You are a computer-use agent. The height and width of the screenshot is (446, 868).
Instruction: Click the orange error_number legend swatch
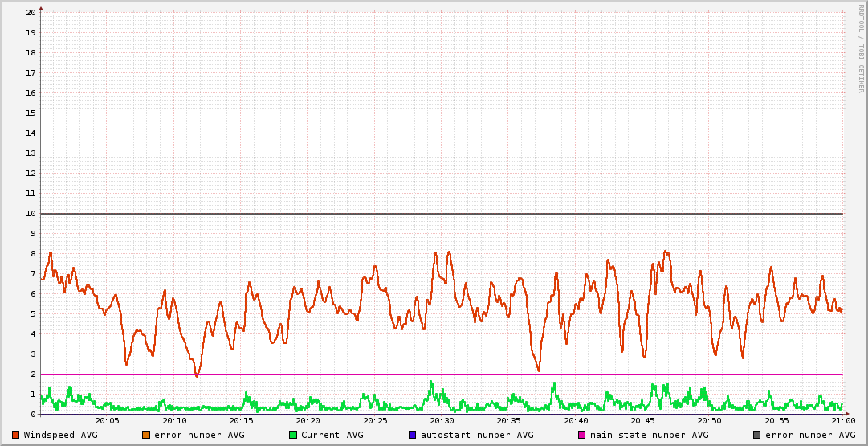click(146, 435)
